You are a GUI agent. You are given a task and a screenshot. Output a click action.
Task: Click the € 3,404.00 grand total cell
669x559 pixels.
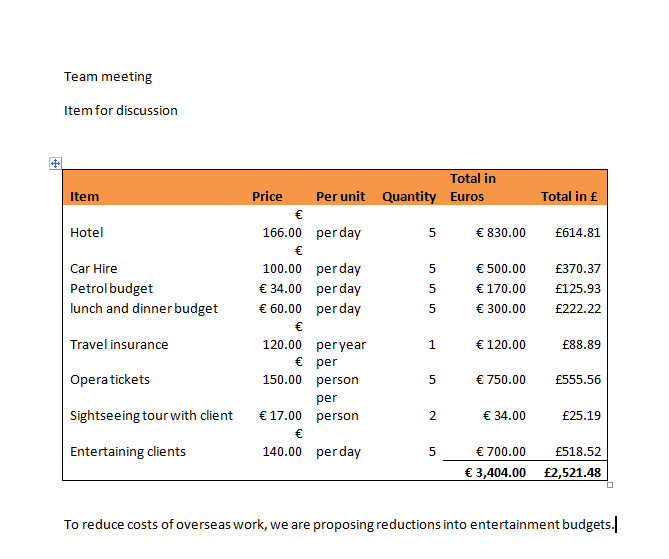pos(495,472)
